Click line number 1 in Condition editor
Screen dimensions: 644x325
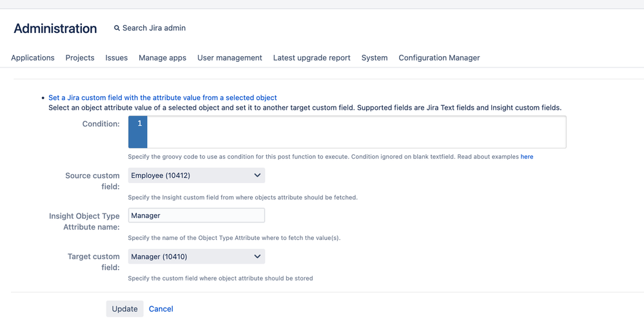point(140,124)
